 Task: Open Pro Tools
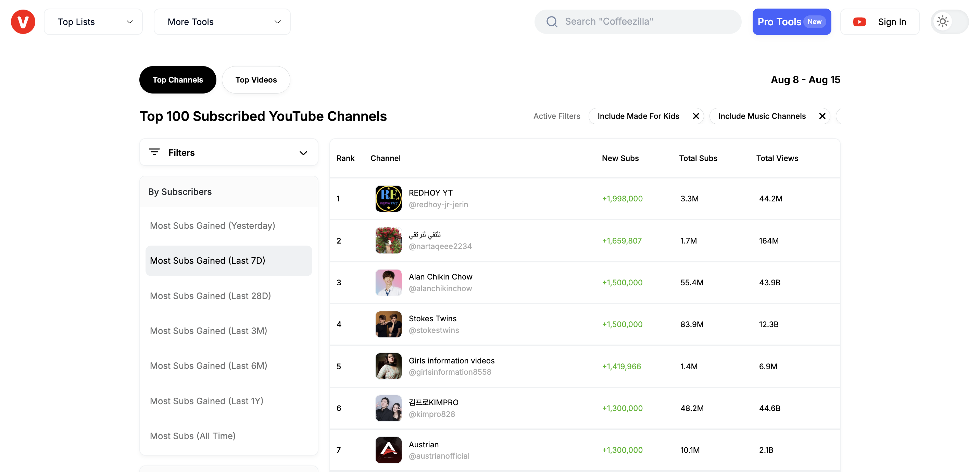coord(791,22)
